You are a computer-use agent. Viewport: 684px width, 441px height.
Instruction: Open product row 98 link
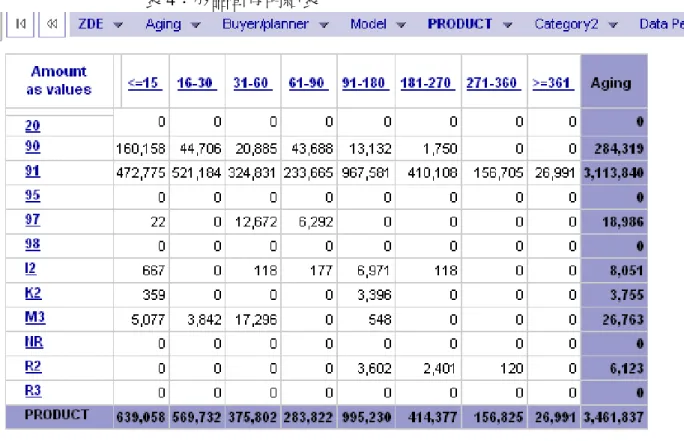(32, 244)
